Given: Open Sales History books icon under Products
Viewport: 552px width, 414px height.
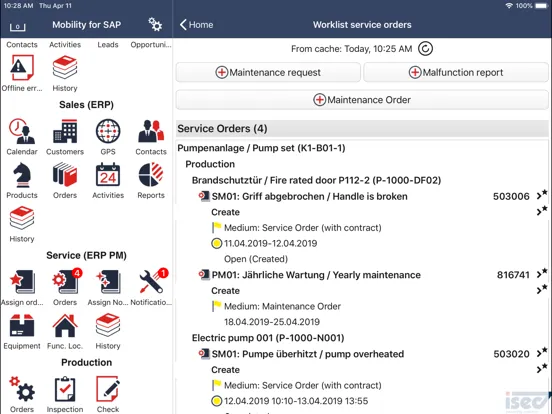Looking at the screenshot, I should (22, 218).
